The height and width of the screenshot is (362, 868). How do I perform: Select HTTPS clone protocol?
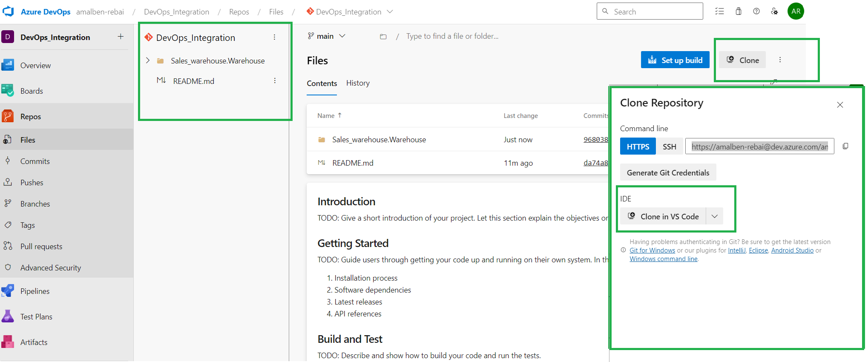[x=638, y=147]
